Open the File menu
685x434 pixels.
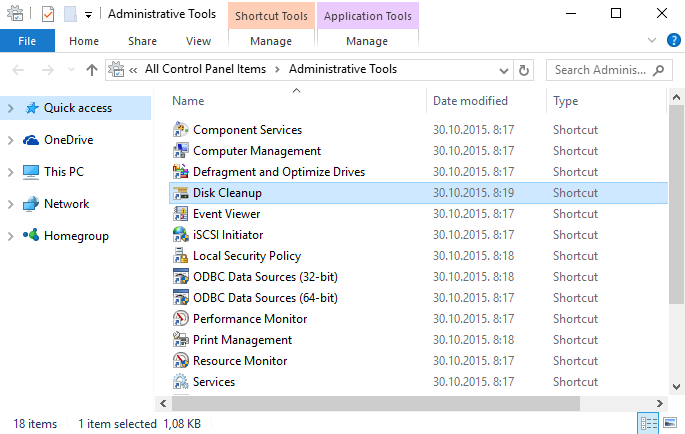click(27, 41)
